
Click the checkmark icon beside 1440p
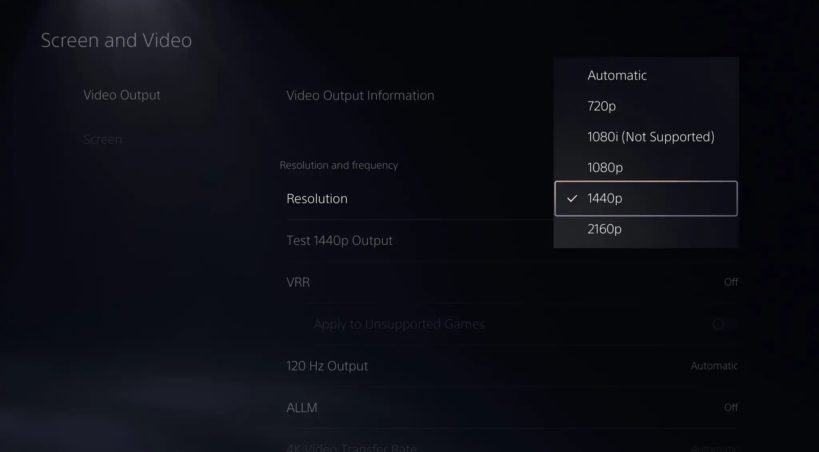(571, 199)
